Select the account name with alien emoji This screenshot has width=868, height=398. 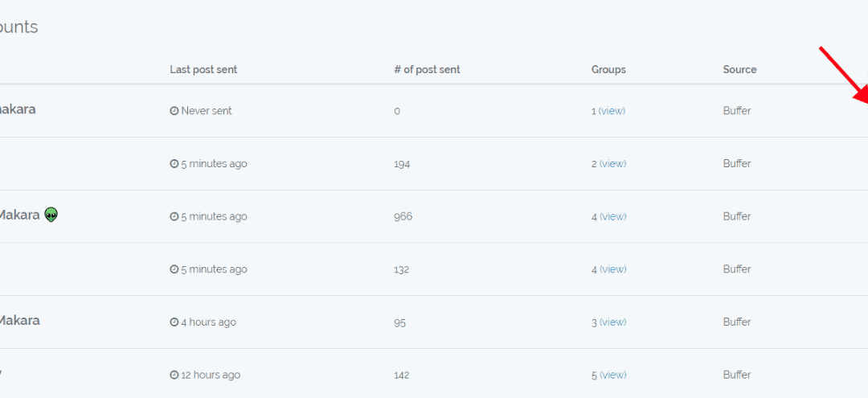[x=19, y=215]
